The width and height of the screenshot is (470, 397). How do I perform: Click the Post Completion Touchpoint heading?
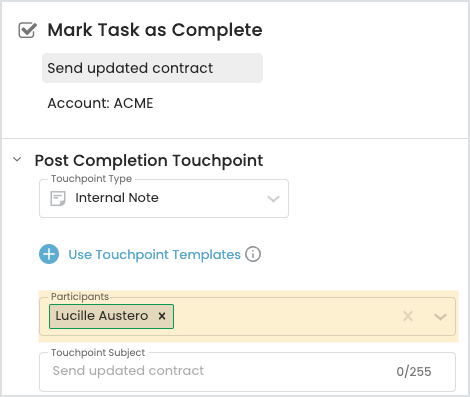coord(149,161)
